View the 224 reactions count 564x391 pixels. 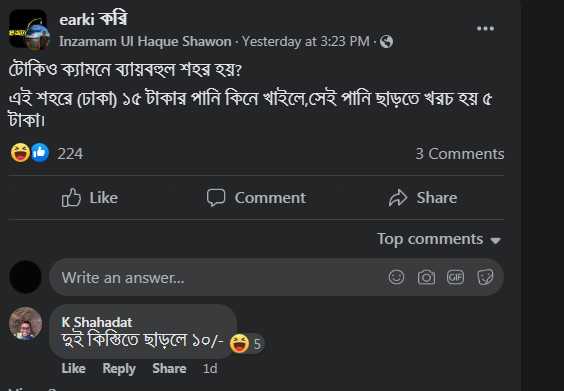point(70,154)
